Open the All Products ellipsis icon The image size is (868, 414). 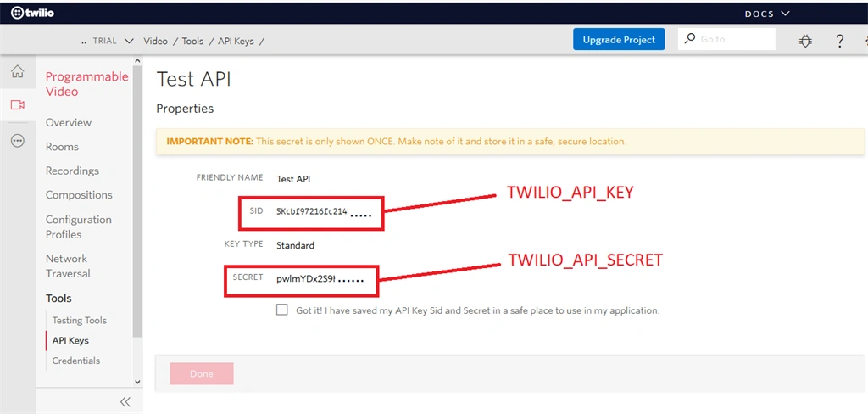tap(18, 142)
